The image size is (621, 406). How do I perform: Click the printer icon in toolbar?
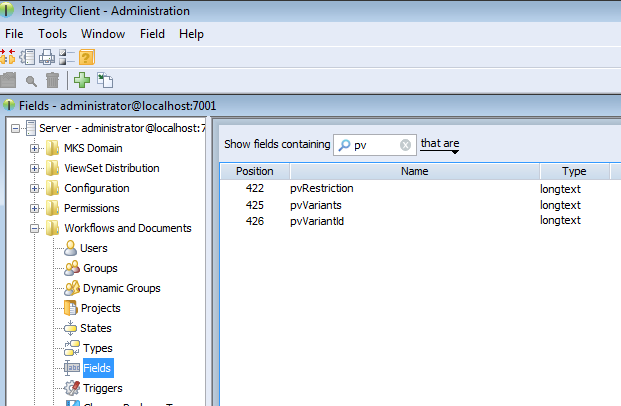pos(46,56)
